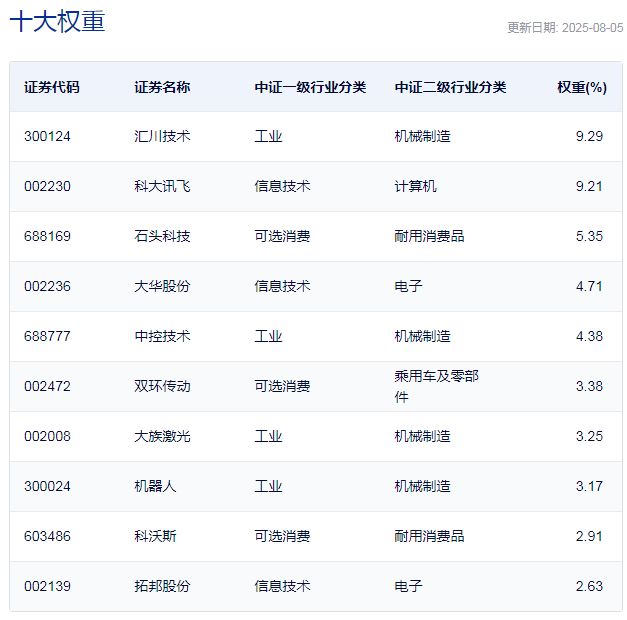627x620 pixels.
Task: Select security code 300124
Action: [x=47, y=136]
